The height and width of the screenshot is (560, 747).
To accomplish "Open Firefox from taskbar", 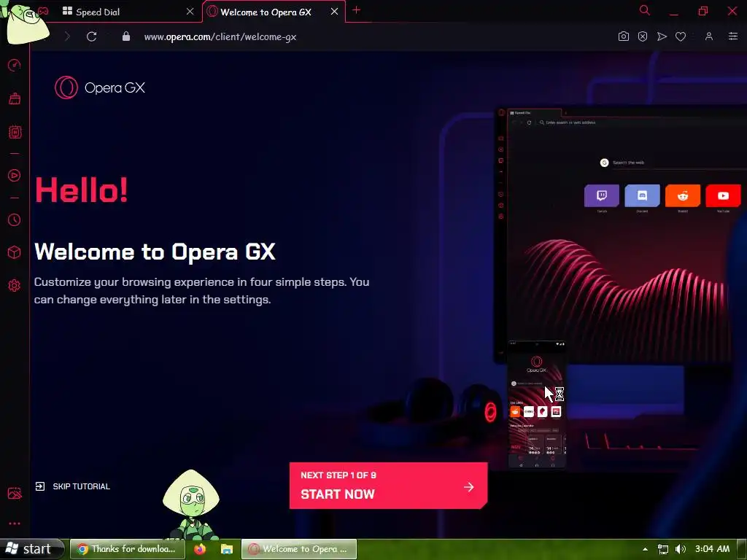I will point(200,549).
